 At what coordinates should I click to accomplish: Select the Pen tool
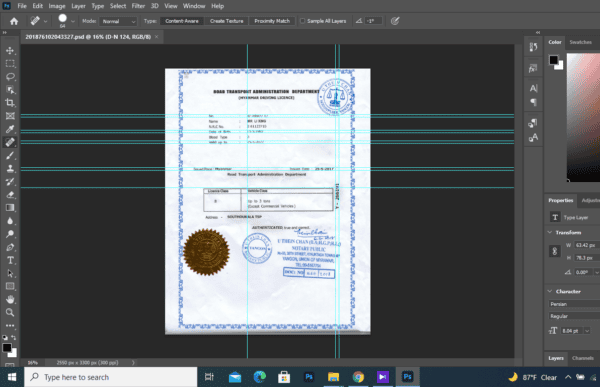[10, 247]
